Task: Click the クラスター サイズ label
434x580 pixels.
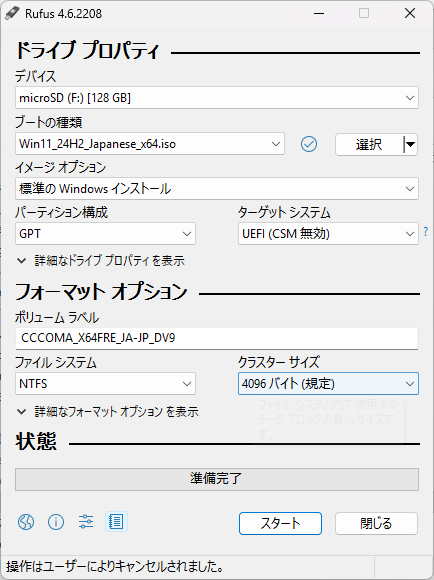Action: pyautogui.click(x=279, y=362)
